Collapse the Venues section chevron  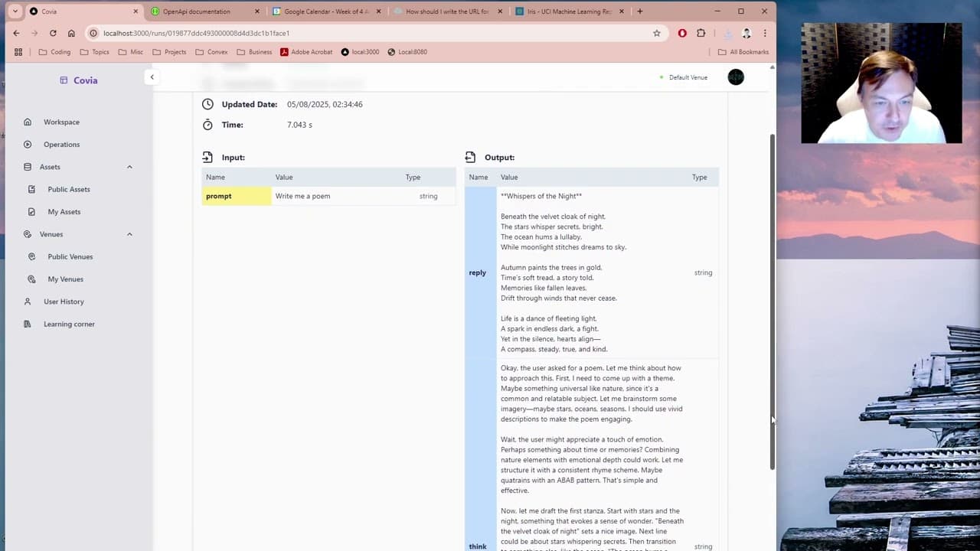129,234
